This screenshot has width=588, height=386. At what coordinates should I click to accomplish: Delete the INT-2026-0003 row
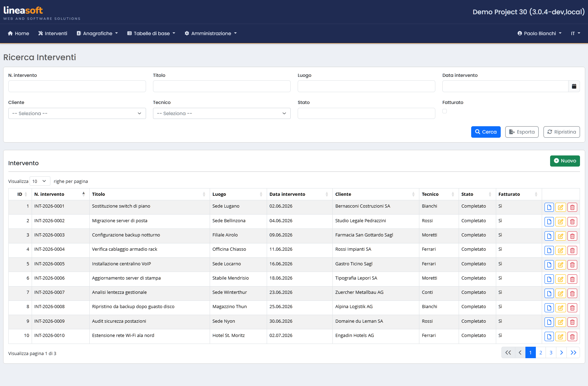572,236
